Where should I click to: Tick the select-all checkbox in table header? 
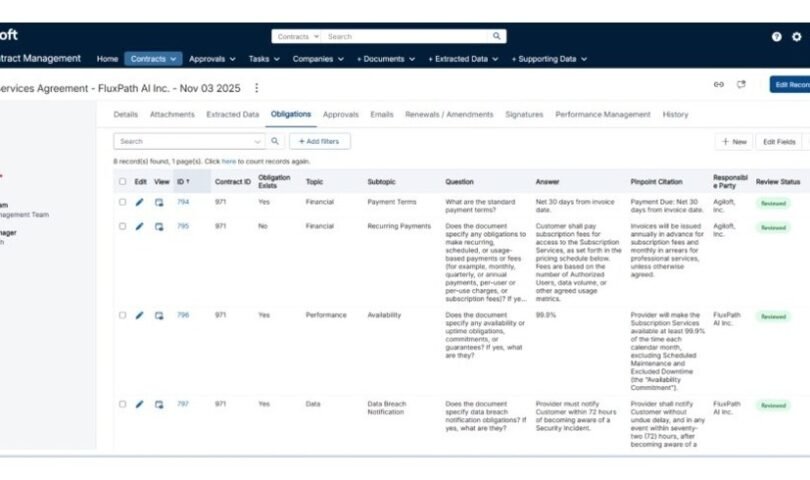click(123, 182)
